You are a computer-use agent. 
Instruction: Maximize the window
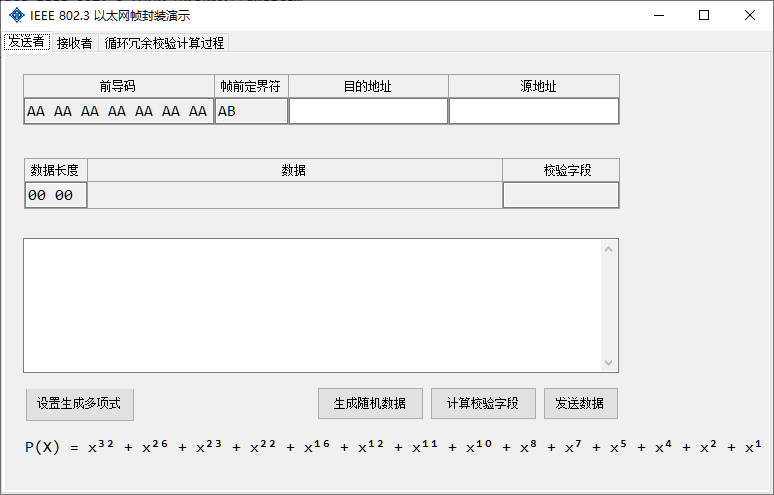704,15
